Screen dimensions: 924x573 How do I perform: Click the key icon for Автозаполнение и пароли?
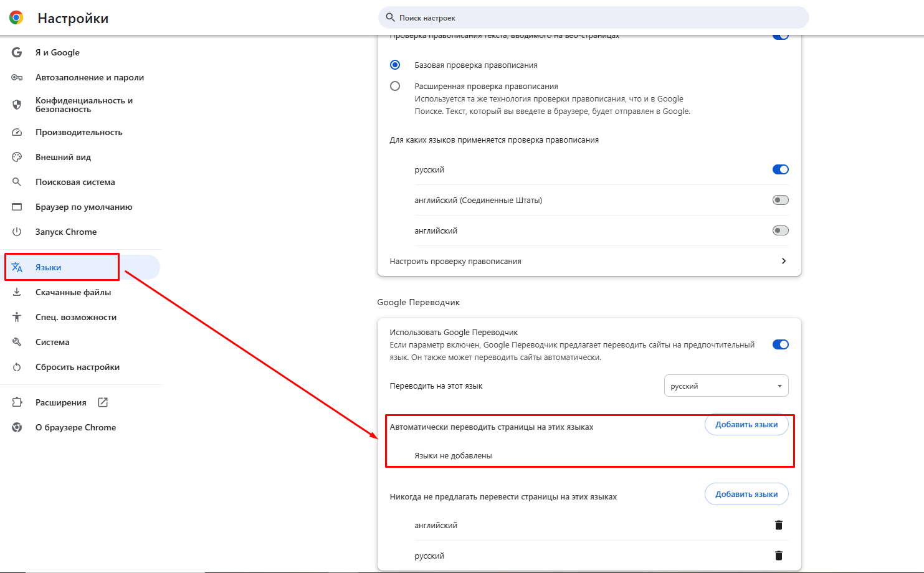tap(17, 77)
